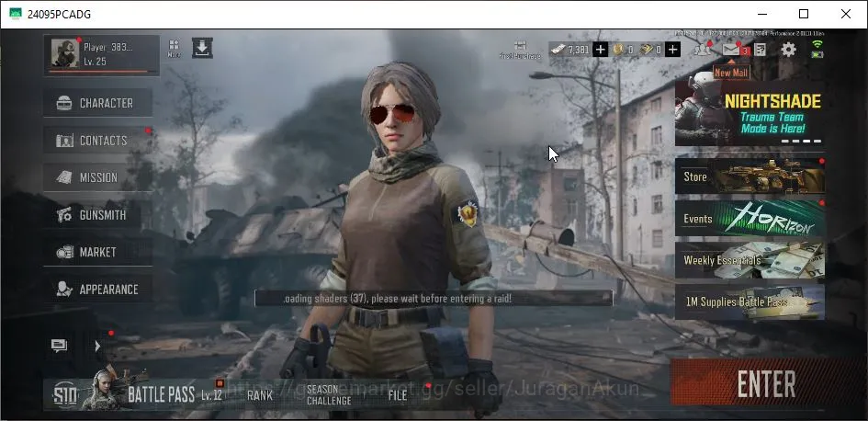
Task: Open the settings gear icon
Action: pyautogui.click(x=788, y=50)
